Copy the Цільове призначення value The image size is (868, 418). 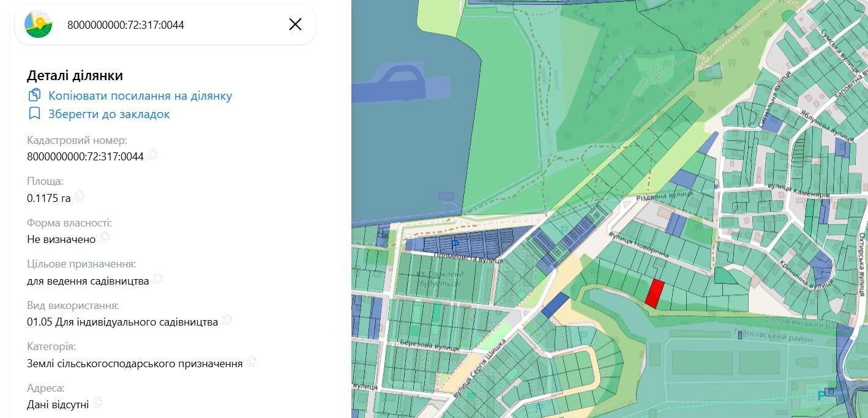tap(158, 279)
